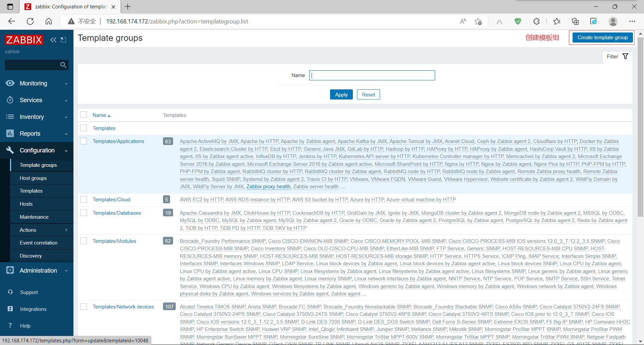Open Templates/Databases group link
Image resolution: width=644 pixels, height=345 pixels.
[117, 213]
